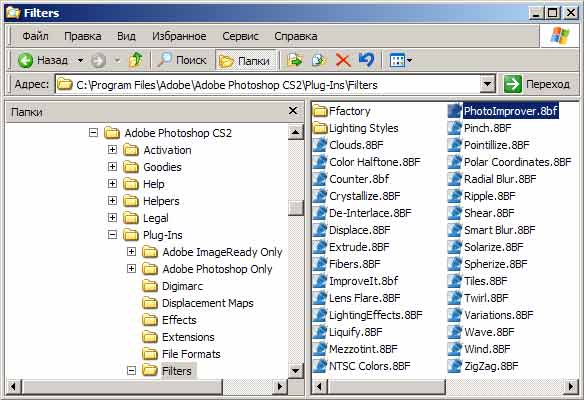Viewport: 584px width, 400px height.
Task: Open the address bar dropdown arrow
Action: 488,84
